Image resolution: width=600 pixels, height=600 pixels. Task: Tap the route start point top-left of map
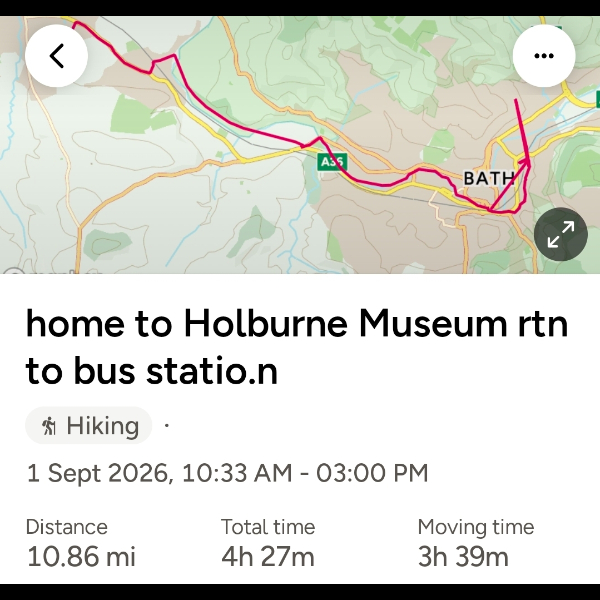pyautogui.click(x=74, y=25)
